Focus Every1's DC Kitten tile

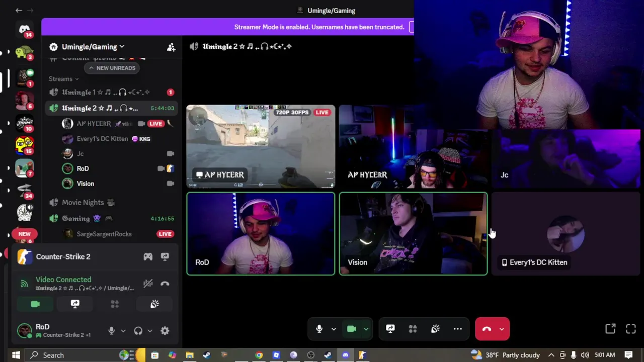pyautogui.click(x=566, y=234)
